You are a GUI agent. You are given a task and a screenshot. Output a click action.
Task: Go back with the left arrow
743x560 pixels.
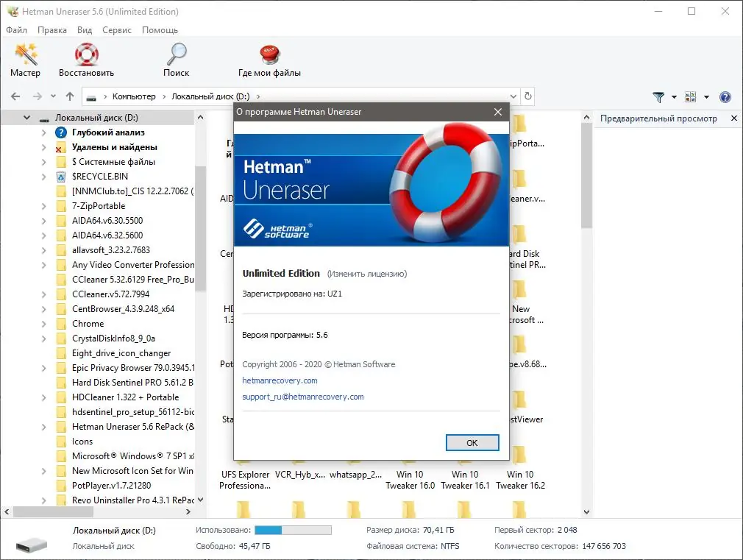point(15,96)
